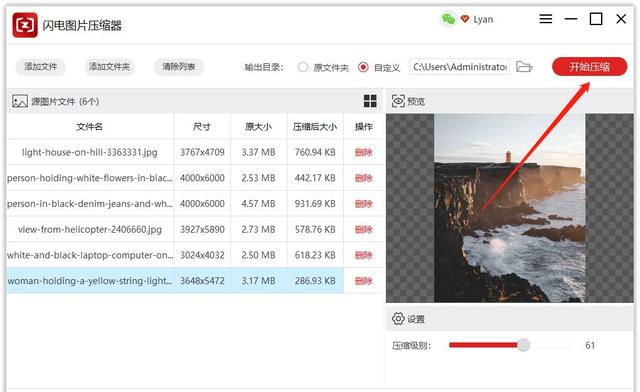Click the 文件名 column header
Viewport: 640px width, 392px height.
[90, 127]
